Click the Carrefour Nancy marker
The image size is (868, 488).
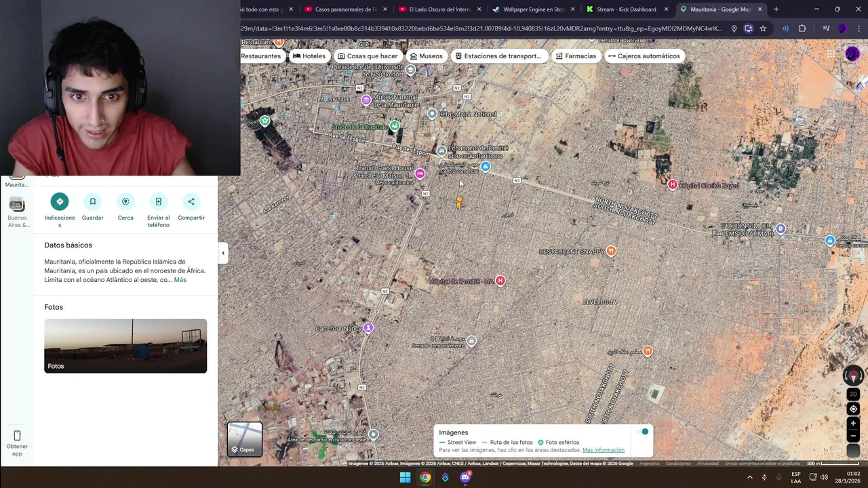click(x=368, y=328)
